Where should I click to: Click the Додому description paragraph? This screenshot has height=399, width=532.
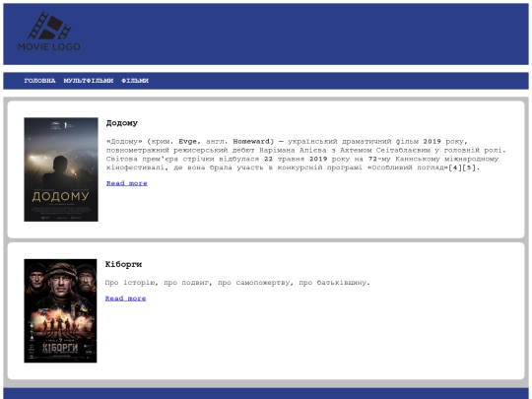tap(305, 155)
